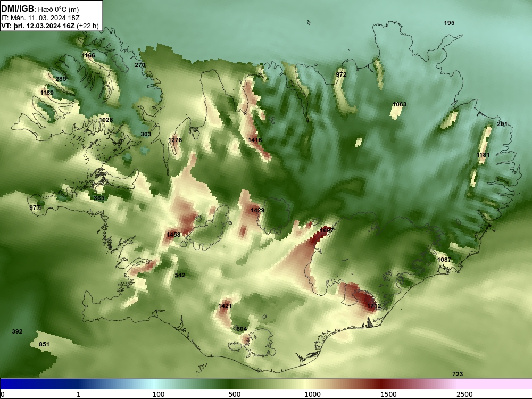Screen dimensions: 532x399
Task: Click the 542 height value
Action: (180, 275)
